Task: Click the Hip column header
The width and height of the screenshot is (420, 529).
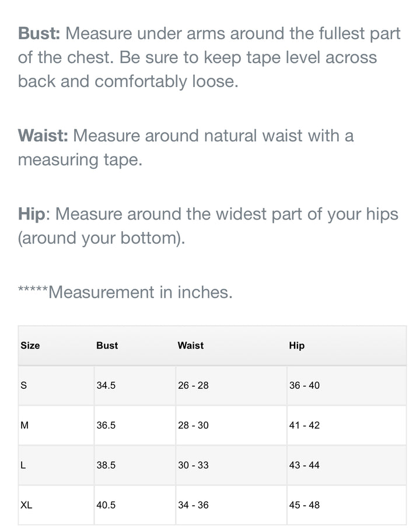Action: (297, 346)
